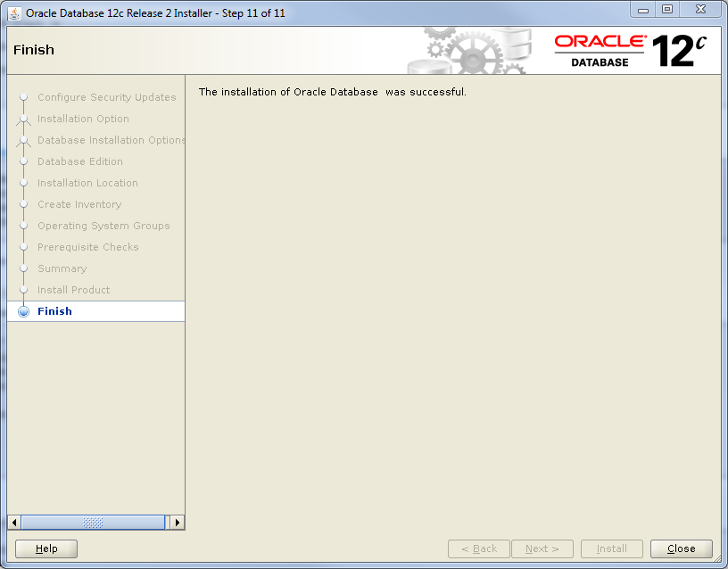This screenshot has height=569, width=728.
Task: Click the Finish page heading
Action: pos(34,50)
